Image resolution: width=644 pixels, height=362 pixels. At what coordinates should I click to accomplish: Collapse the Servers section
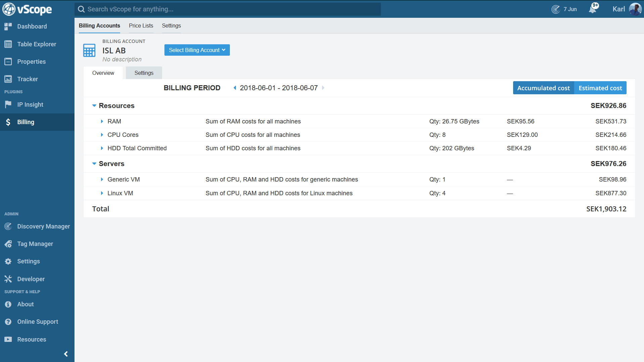94,164
